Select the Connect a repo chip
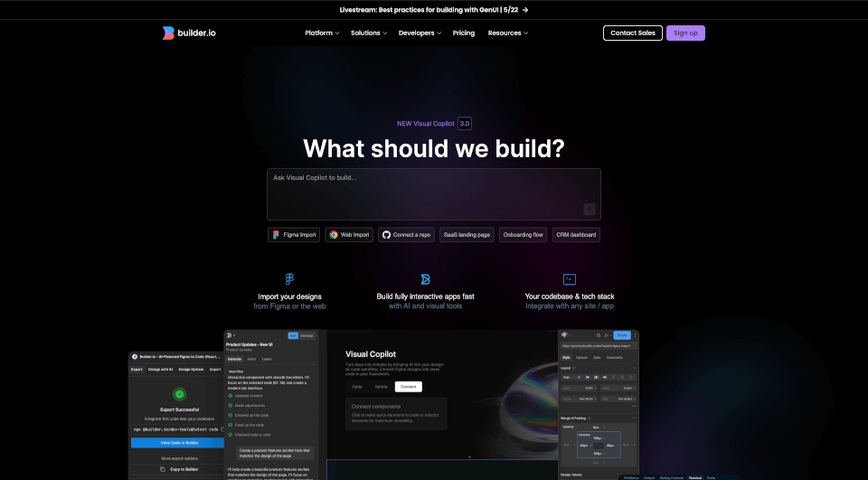868x480 pixels. pyautogui.click(x=406, y=235)
